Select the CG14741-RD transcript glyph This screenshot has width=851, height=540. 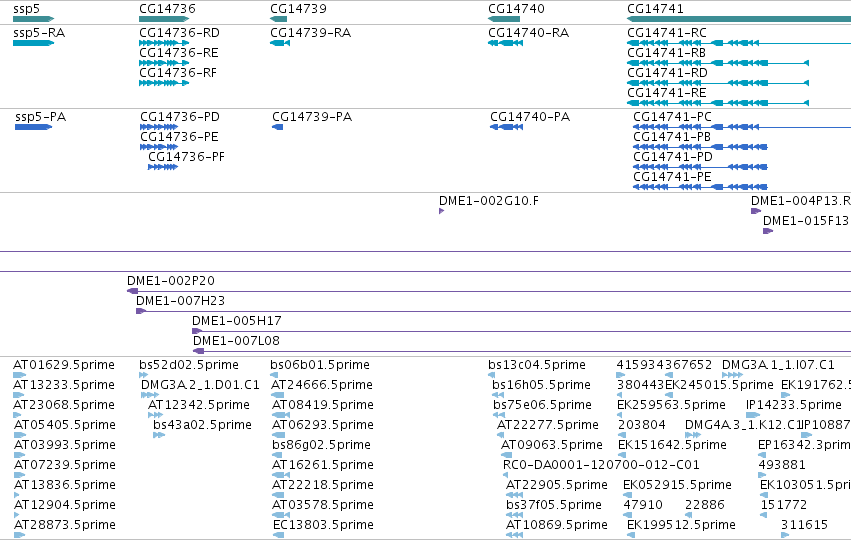[718, 83]
